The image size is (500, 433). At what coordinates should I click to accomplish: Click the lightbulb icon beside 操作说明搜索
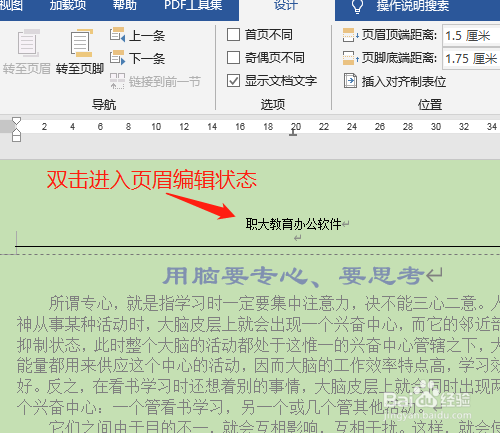coord(357,6)
